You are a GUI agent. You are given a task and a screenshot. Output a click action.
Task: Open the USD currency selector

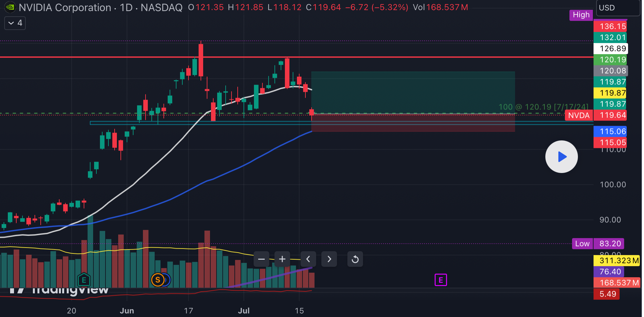point(618,8)
